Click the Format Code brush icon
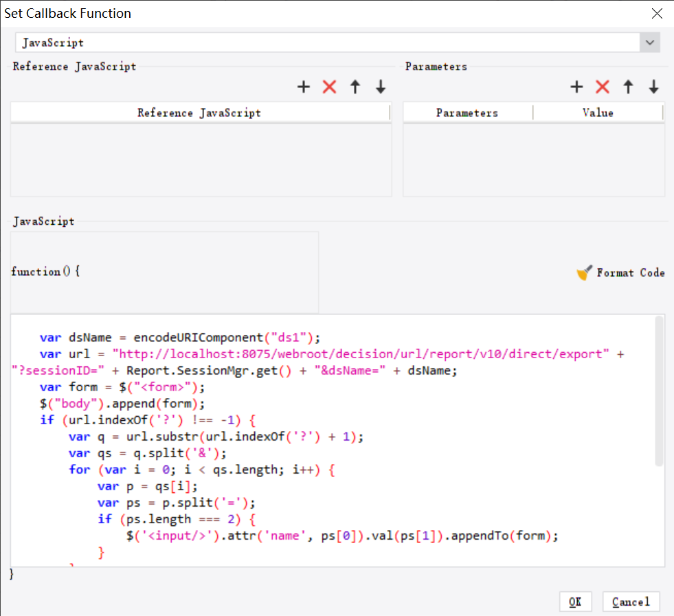 click(583, 272)
